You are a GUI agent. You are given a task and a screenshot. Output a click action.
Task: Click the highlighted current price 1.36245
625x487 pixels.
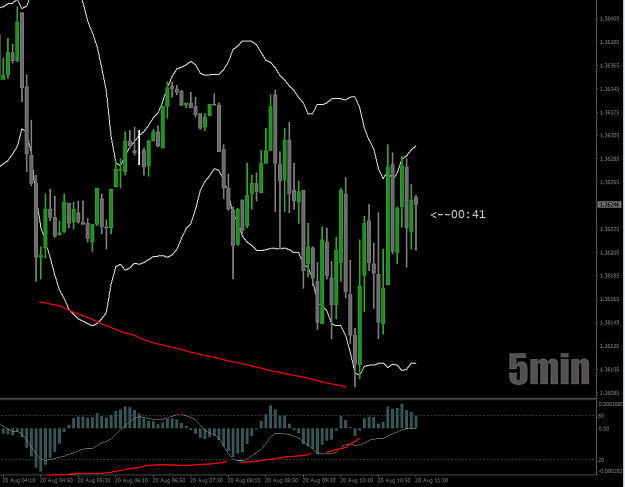click(610, 204)
